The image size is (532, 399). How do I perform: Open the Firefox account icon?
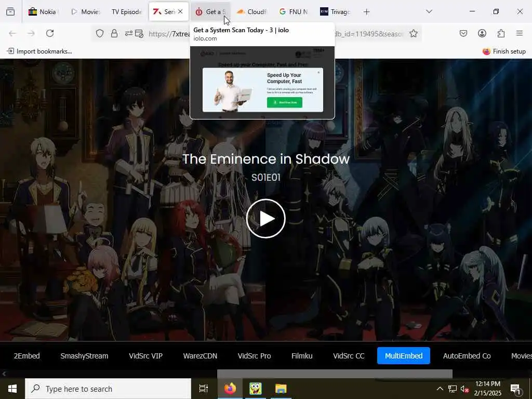tap(482, 33)
